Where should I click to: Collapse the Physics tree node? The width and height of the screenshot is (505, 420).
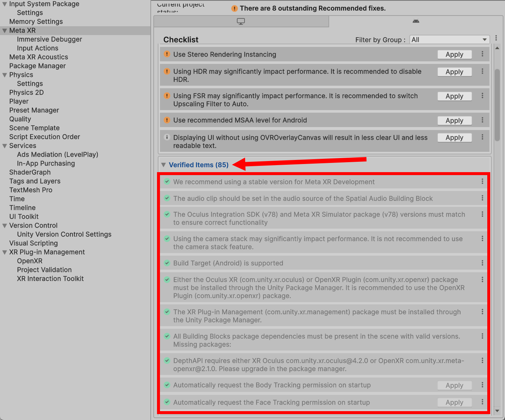tap(4, 75)
